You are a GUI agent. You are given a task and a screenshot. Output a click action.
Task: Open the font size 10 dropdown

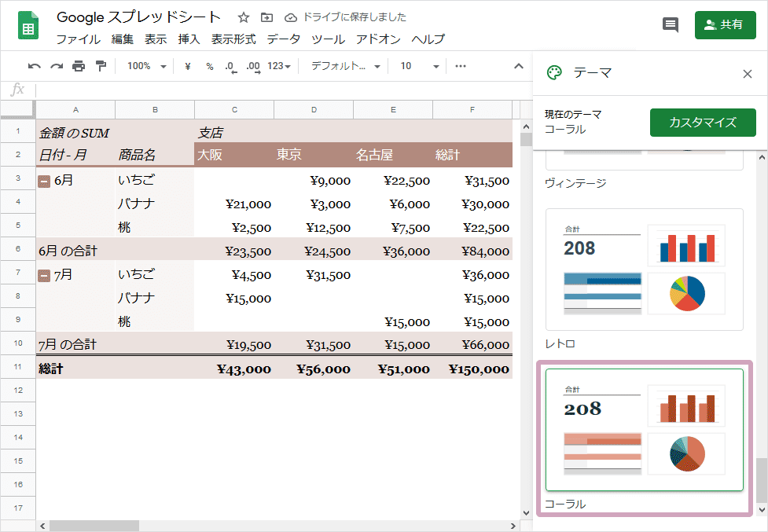click(419, 66)
